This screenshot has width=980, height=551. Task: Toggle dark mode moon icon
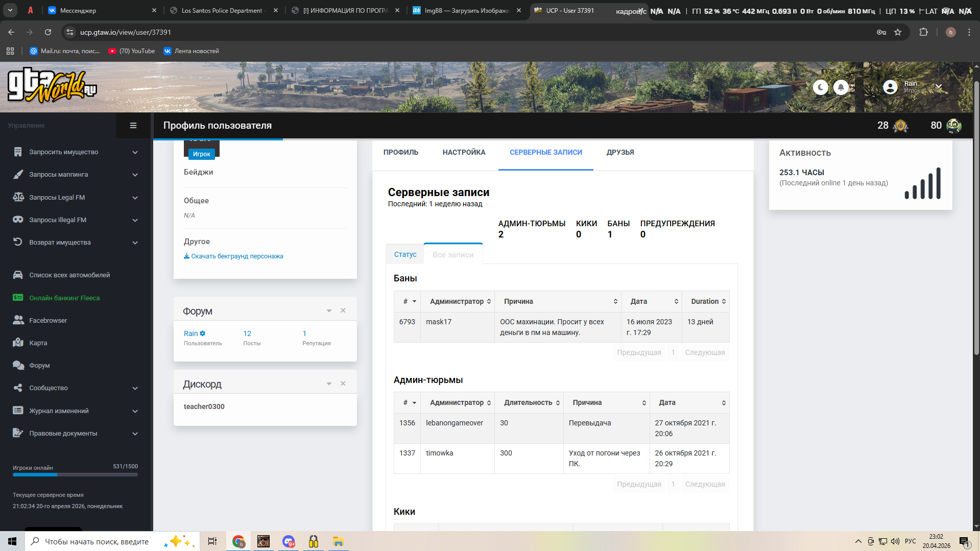(820, 87)
